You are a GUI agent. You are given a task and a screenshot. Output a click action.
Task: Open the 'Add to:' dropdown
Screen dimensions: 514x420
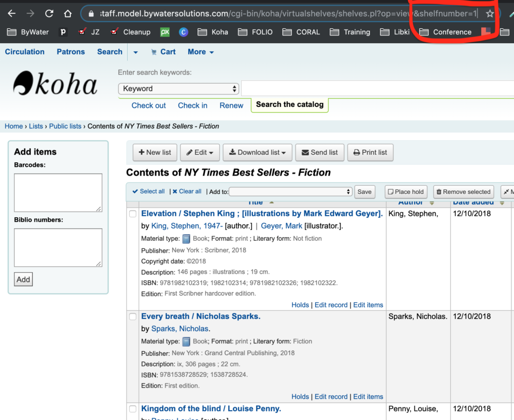click(290, 192)
